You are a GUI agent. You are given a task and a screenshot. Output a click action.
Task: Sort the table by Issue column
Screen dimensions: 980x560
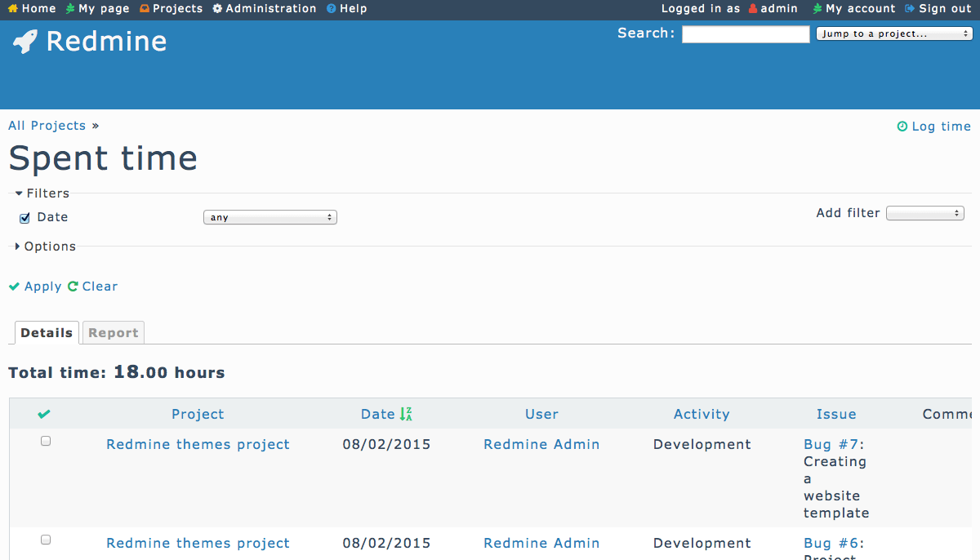(836, 415)
